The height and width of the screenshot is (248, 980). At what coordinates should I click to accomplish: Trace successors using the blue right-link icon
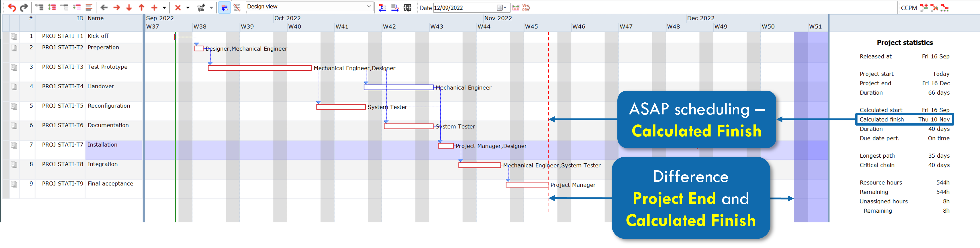tap(395, 8)
